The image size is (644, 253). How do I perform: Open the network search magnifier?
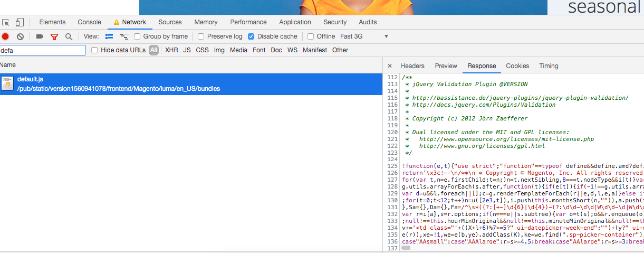[69, 36]
